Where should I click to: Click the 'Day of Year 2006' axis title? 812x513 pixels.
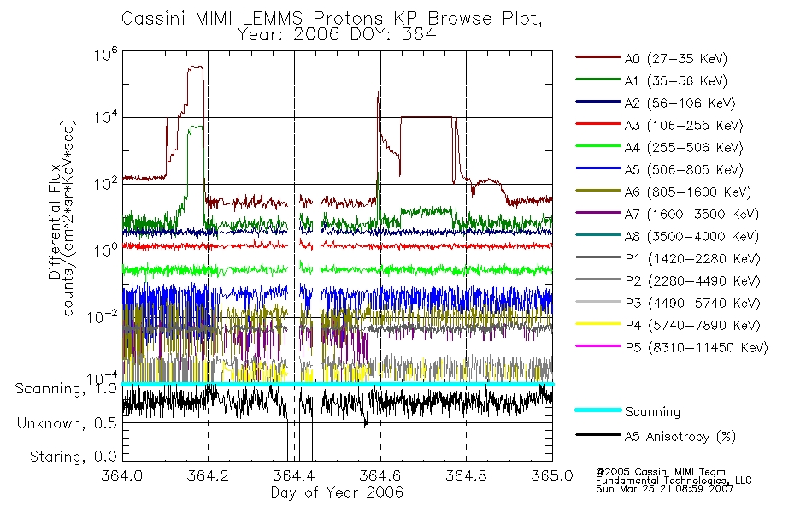(337, 492)
